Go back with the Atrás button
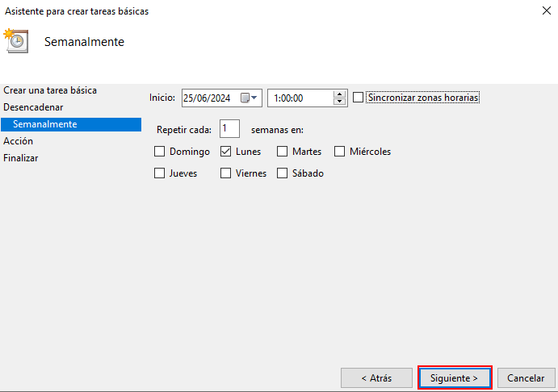The height and width of the screenshot is (392, 558). (x=376, y=377)
